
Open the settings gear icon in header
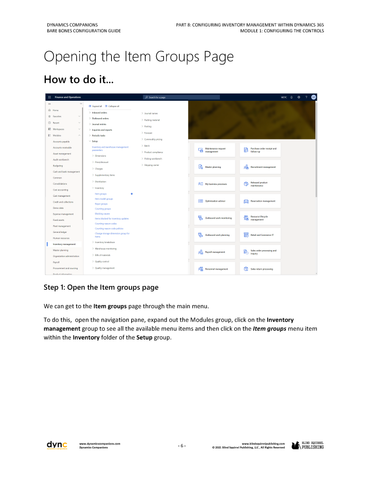(299, 97)
